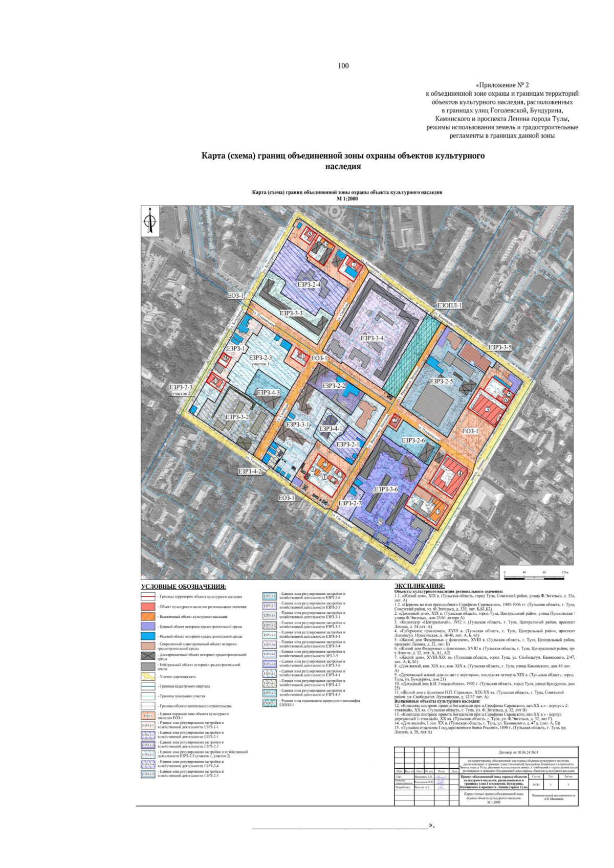Screen dimensions: 614x868
Task: Click the north arrow compass icon
Action: (x=150, y=221)
